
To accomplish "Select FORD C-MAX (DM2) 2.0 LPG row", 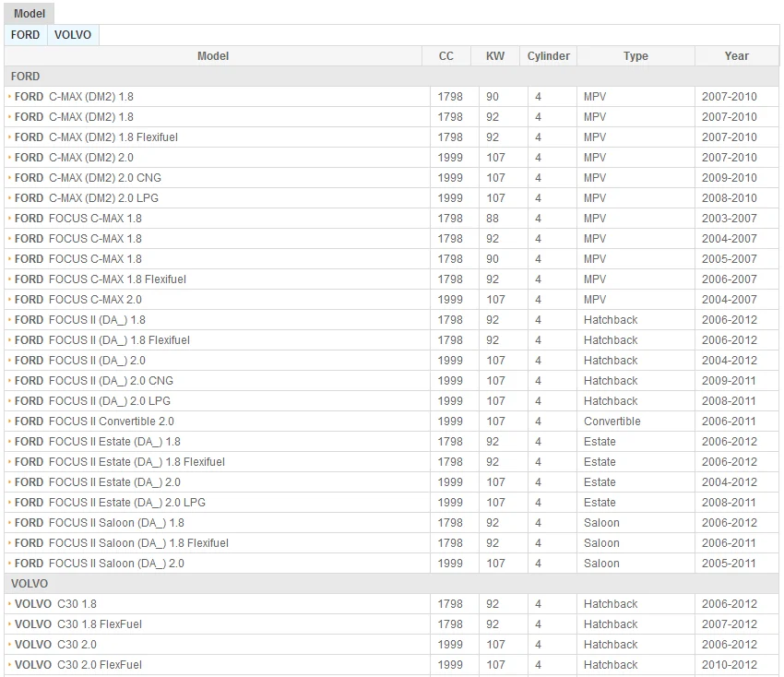I will click(391, 198).
